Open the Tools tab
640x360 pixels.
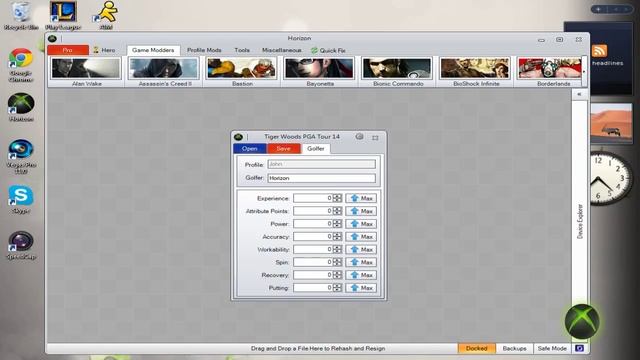[242, 50]
